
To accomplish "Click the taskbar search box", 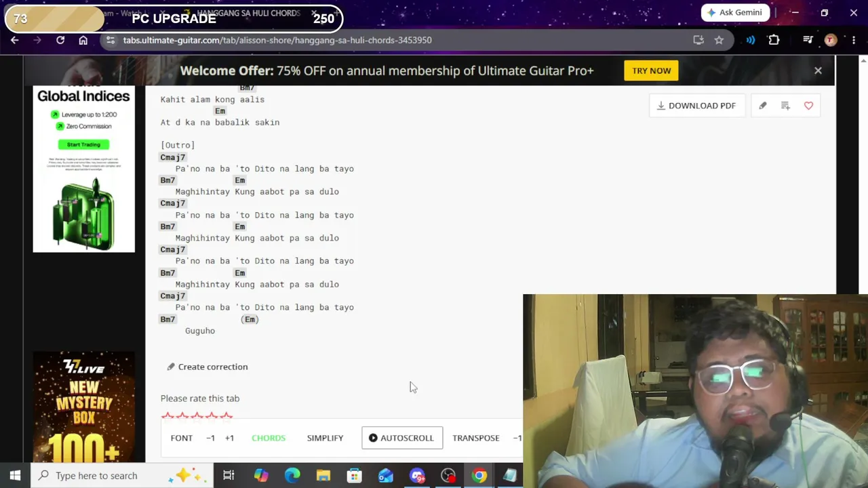I will point(122,476).
